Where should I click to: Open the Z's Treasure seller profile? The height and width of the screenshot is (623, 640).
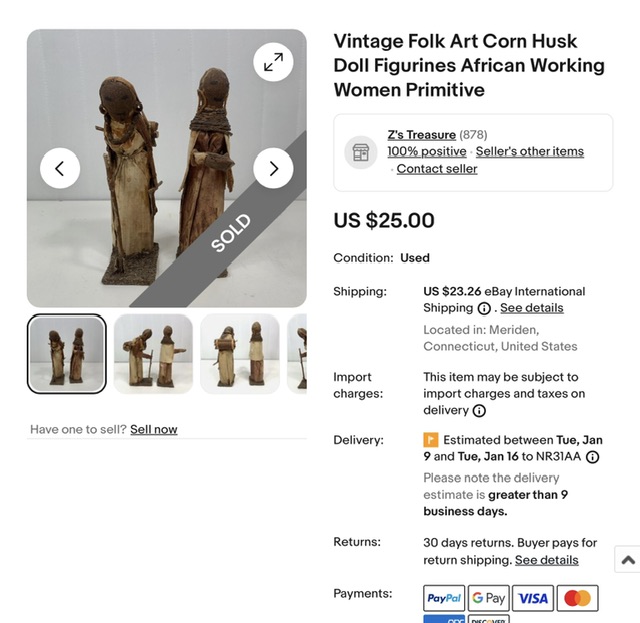(x=421, y=135)
